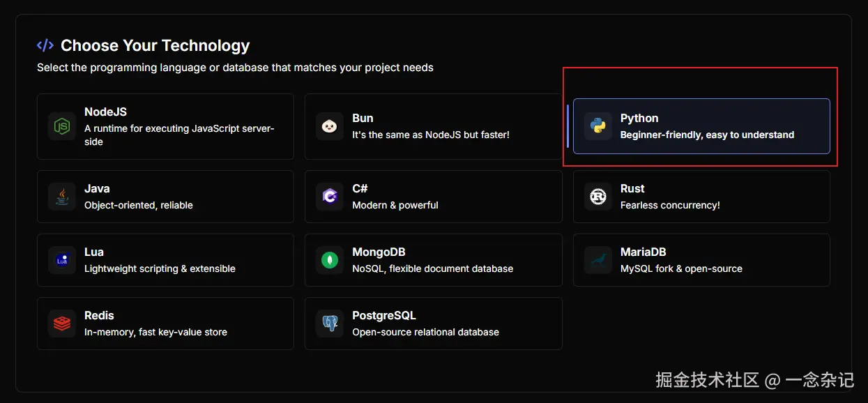The image size is (868, 403).
Task: Click the Redis red stack icon
Action: pyautogui.click(x=62, y=324)
